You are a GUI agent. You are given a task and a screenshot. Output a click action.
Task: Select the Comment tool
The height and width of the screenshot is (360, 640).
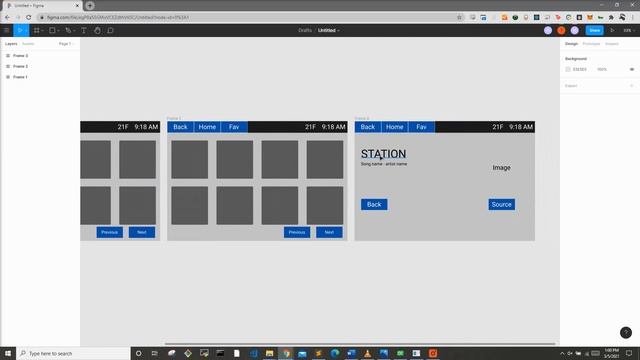click(x=110, y=30)
